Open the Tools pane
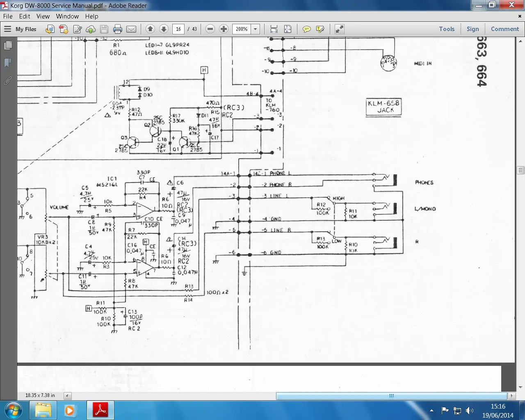 [x=447, y=29]
